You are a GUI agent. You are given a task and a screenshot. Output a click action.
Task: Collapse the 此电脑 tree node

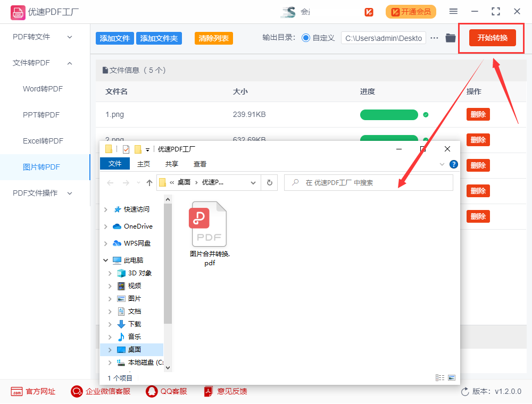pyautogui.click(x=106, y=260)
